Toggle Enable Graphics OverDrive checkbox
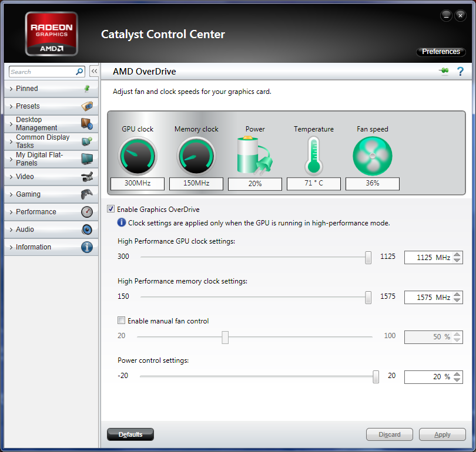This screenshot has height=452, width=476. tap(111, 209)
